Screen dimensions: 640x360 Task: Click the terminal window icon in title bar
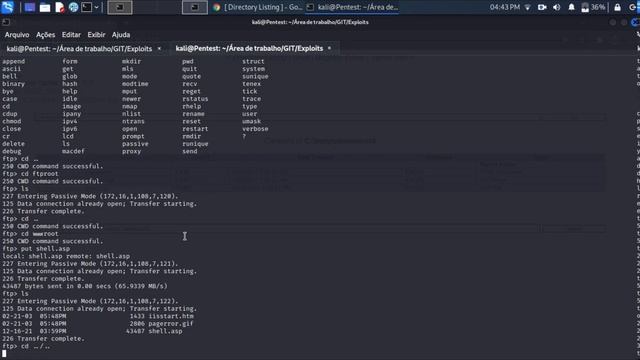pos(6,22)
